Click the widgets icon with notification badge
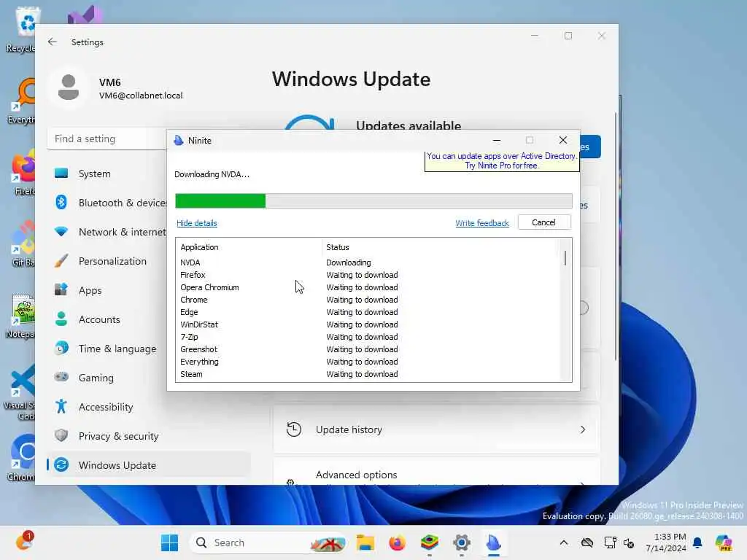This screenshot has height=560, width=747. pyautogui.click(x=24, y=542)
